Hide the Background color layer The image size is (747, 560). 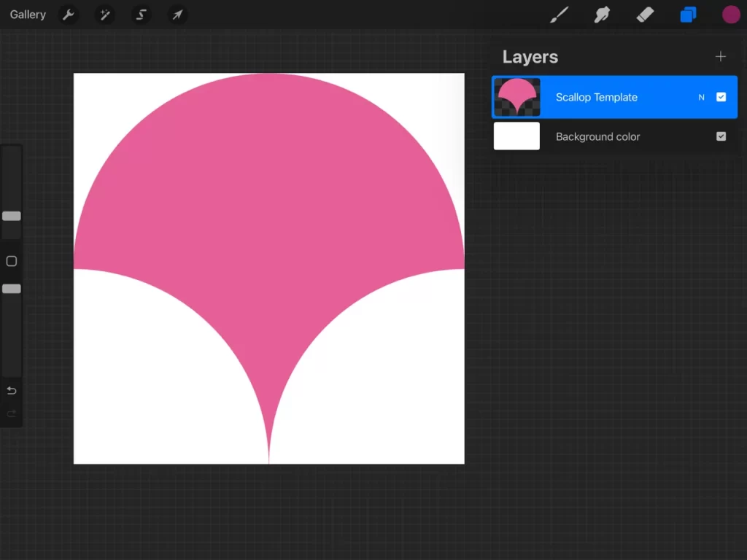pyautogui.click(x=721, y=136)
